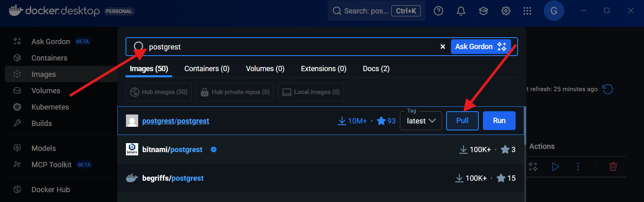This screenshot has height=202, width=644.
Task: Click the Ctrl+K shortcut badge
Action: [x=406, y=11]
